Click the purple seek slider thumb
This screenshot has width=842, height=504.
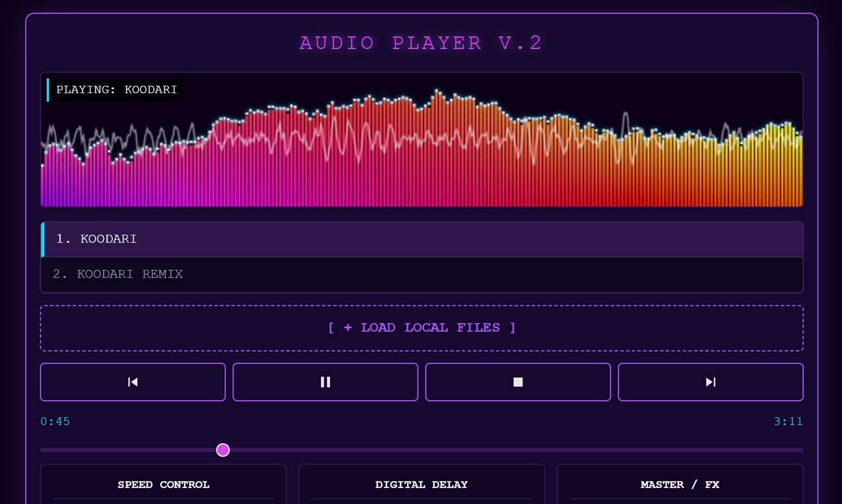(223, 450)
